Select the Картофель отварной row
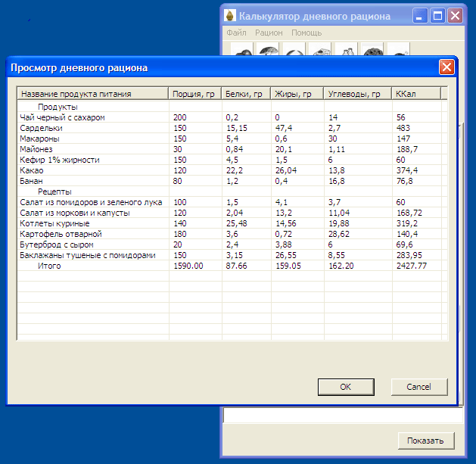 232,234
